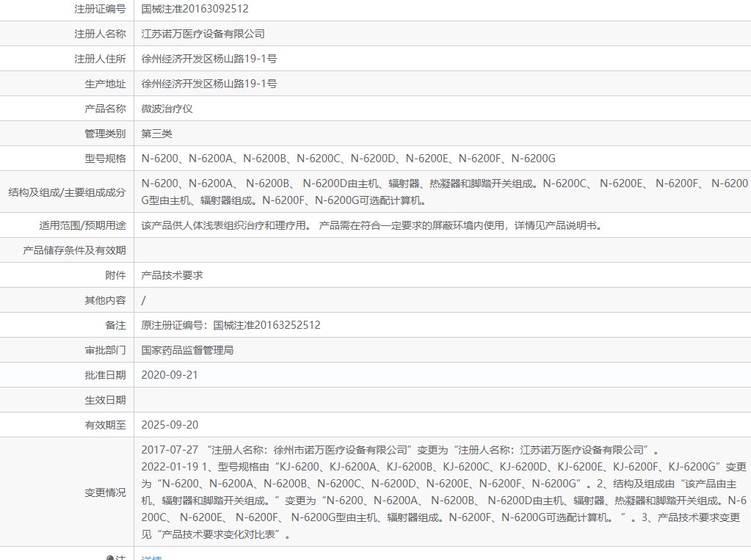Select expiry date 2025-09-20
751x560 pixels.
click(170, 425)
